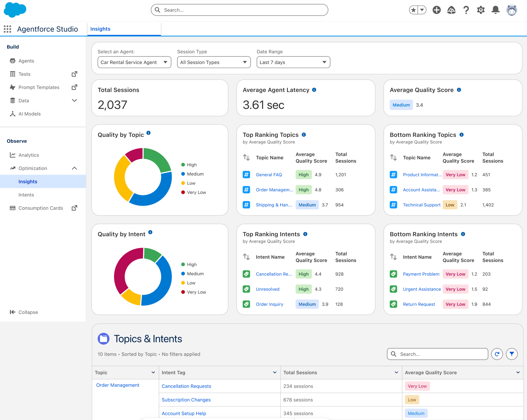The image size is (527, 420).
Task: Click inside the Topics & Intents search field
Action: pyautogui.click(x=437, y=354)
